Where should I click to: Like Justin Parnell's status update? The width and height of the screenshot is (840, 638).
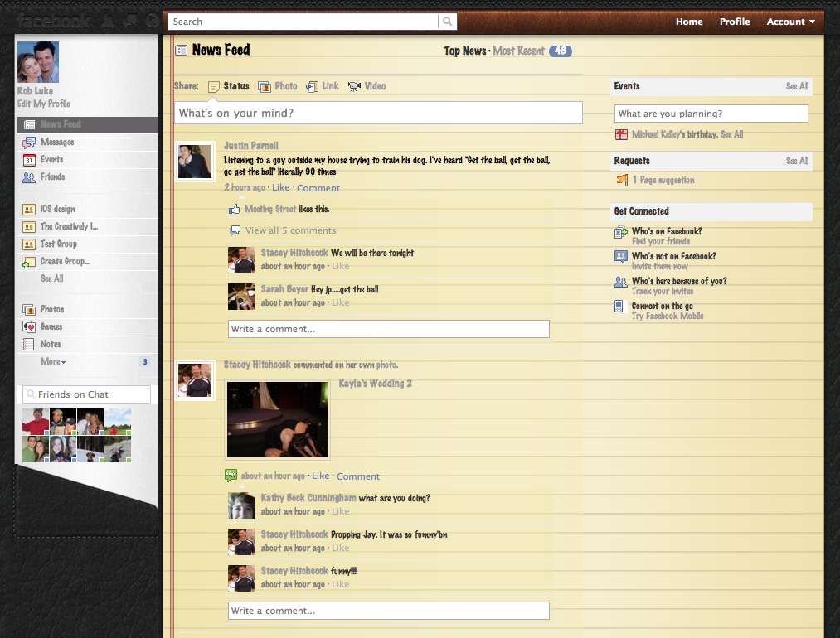pyautogui.click(x=281, y=188)
